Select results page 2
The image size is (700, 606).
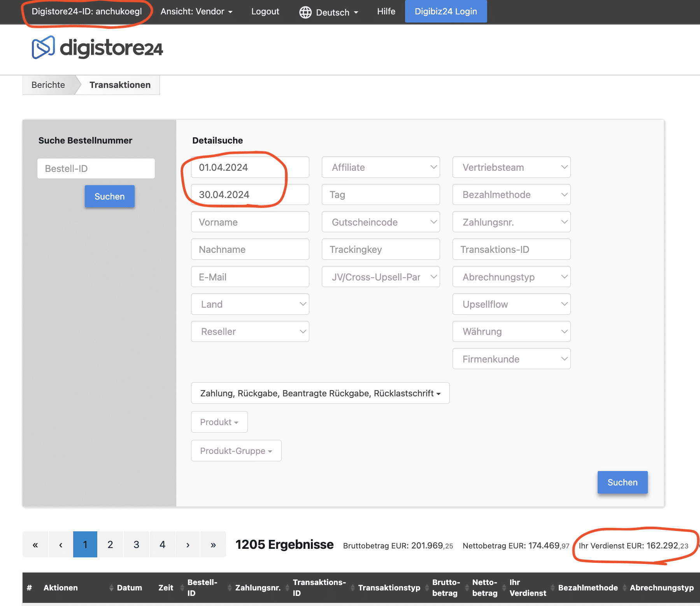[x=110, y=545]
